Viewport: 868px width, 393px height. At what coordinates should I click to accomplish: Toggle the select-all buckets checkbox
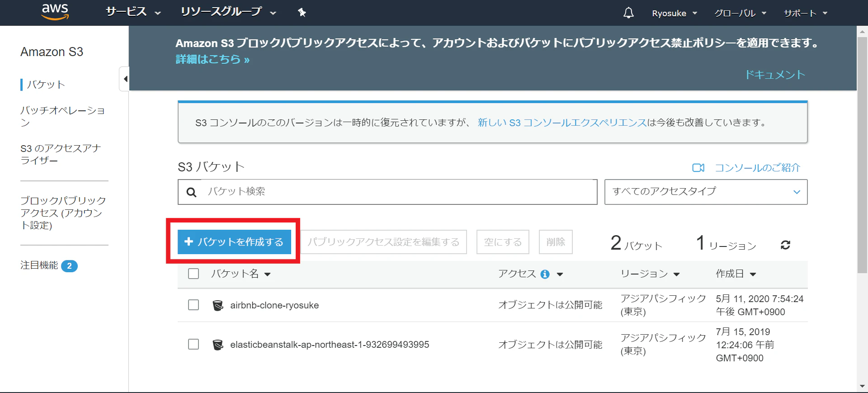(193, 274)
